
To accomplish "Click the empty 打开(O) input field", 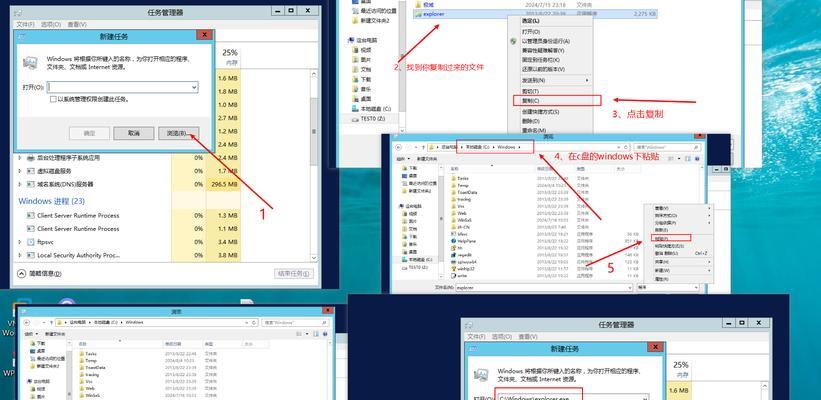I will [123, 87].
